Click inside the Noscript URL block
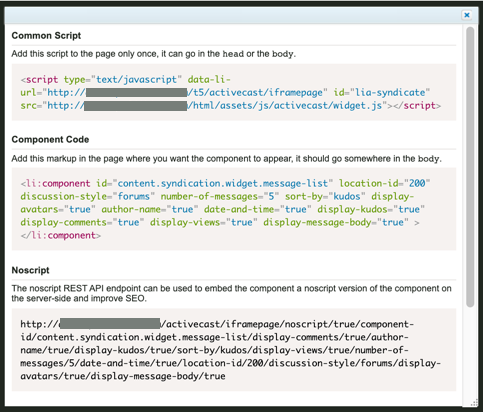The width and height of the screenshot is (483, 412). click(x=234, y=350)
